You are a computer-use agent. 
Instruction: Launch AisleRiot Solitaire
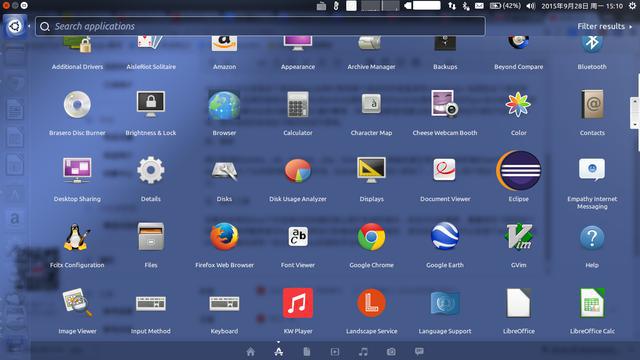(x=151, y=42)
